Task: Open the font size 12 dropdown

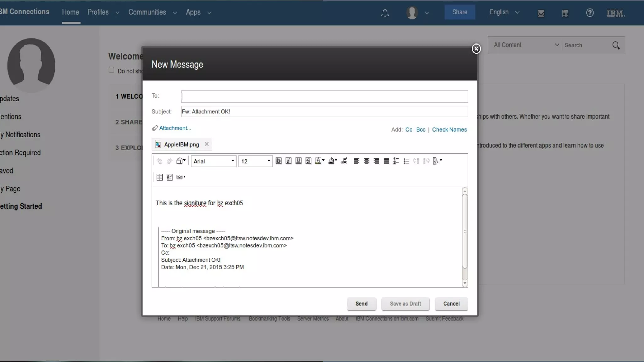Action: pyautogui.click(x=255, y=161)
